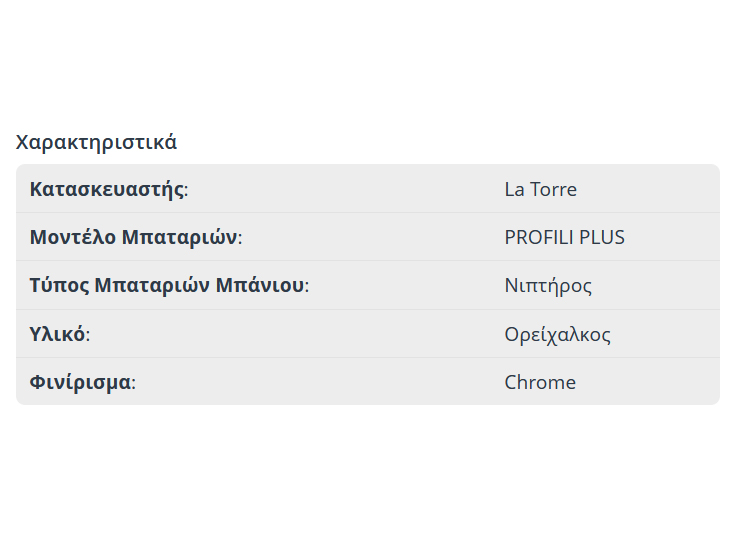The image size is (737, 537).
Task: Select the Νιπτήρος value
Action: pos(548,285)
